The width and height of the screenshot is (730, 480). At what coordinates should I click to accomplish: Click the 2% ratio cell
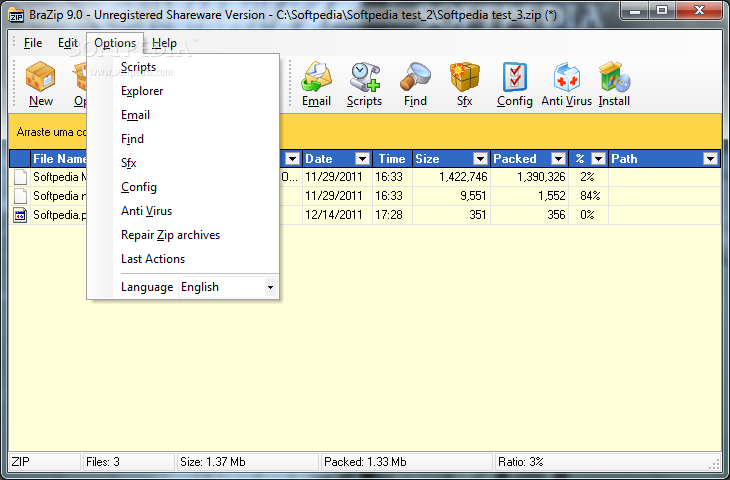[x=588, y=177]
